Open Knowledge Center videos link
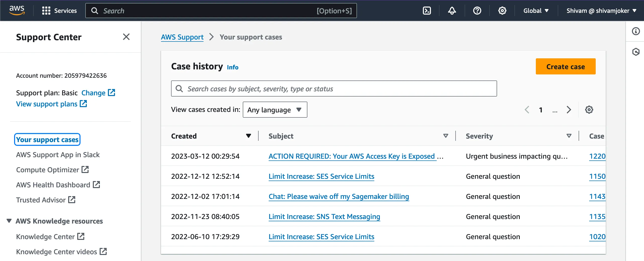Viewport: 644px width, 261px height. [61, 252]
